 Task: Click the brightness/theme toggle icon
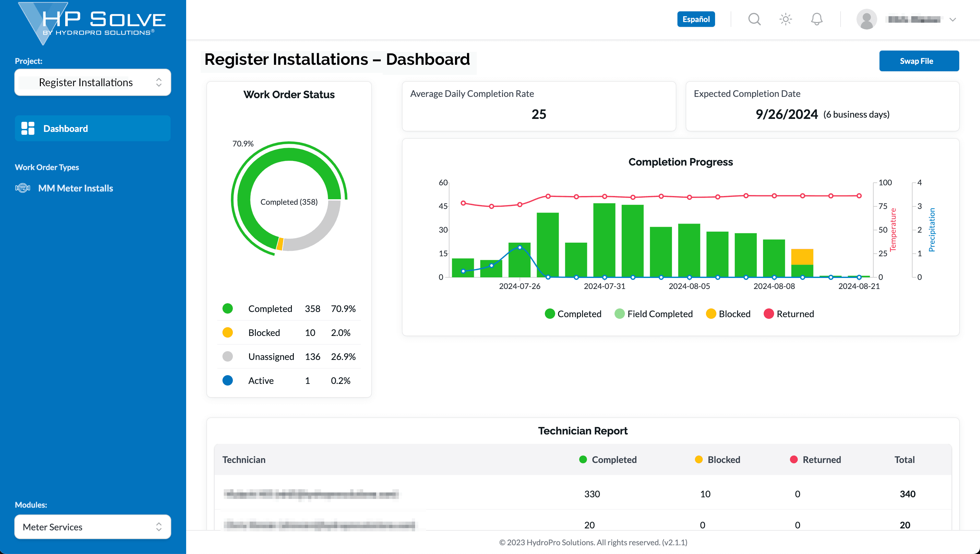point(785,19)
